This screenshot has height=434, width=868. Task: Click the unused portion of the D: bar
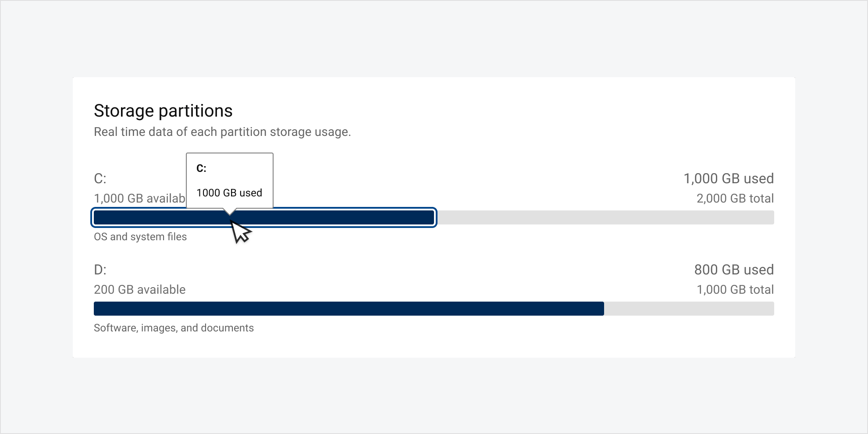click(x=688, y=309)
